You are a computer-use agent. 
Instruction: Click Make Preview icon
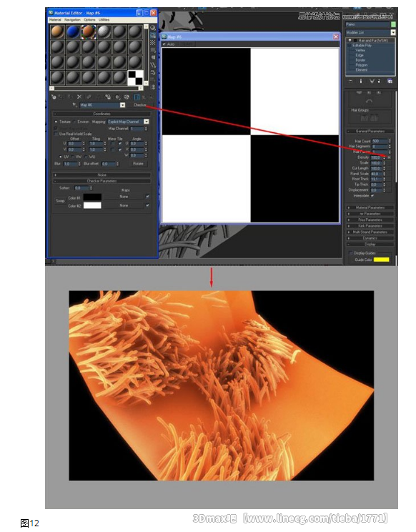coord(153,65)
